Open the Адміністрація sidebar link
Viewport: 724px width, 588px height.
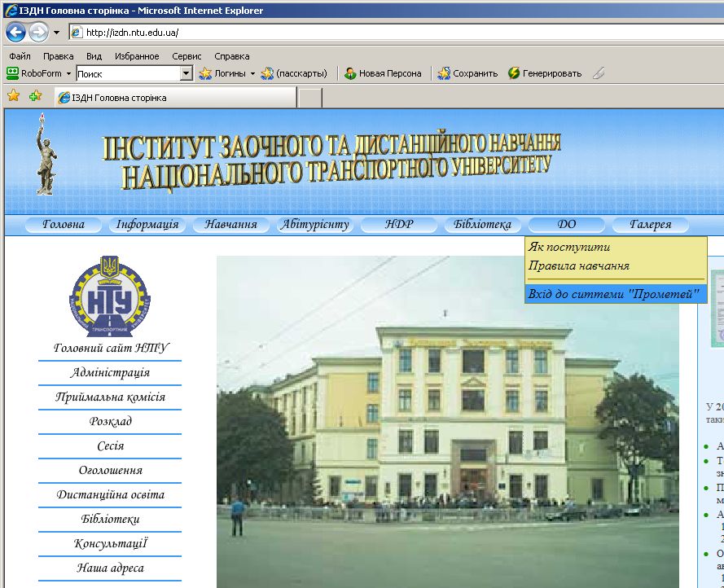click(110, 372)
